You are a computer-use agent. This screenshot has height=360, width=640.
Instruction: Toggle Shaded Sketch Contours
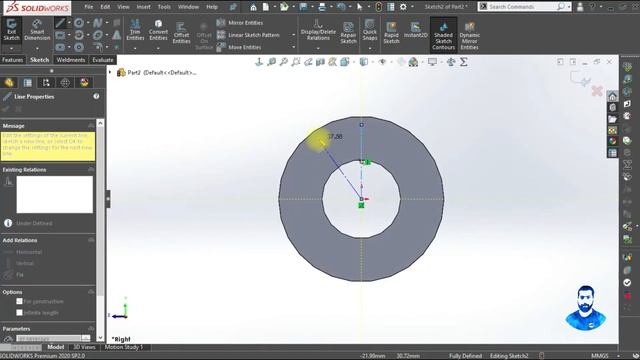click(x=443, y=36)
